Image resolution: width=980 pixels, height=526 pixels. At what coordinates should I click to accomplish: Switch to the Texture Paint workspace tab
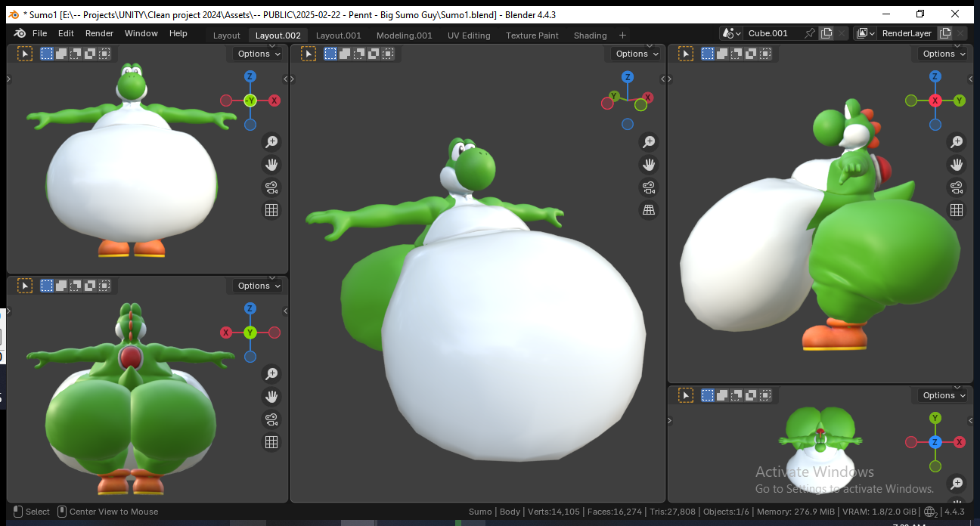click(x=532, y=36)
